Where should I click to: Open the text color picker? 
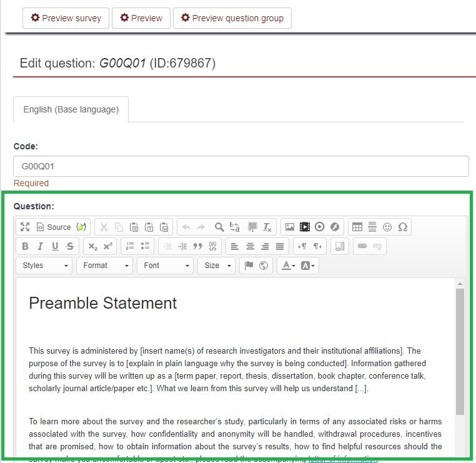(x=287, y=266)
